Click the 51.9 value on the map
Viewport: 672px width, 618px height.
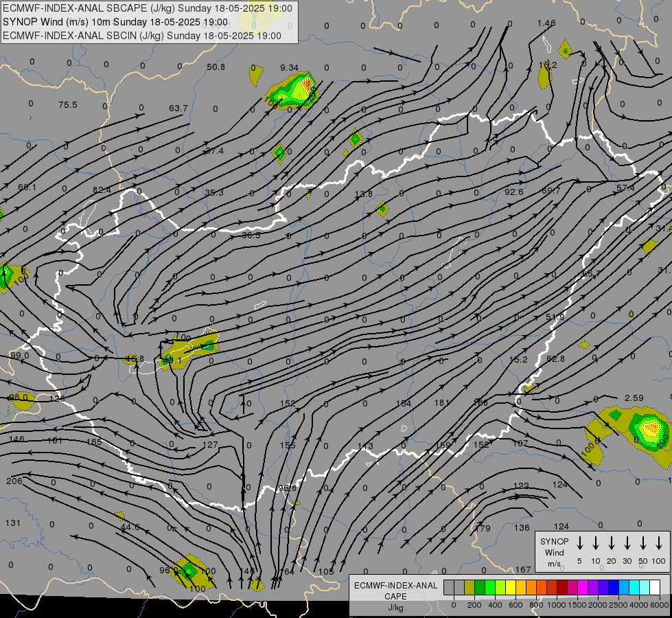(555, 317)
